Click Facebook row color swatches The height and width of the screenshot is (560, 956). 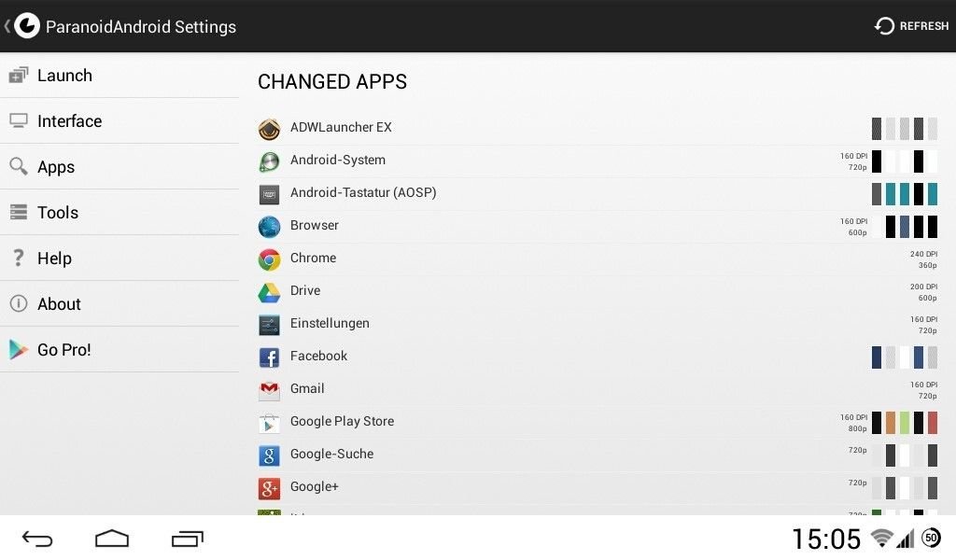[904, 357]
